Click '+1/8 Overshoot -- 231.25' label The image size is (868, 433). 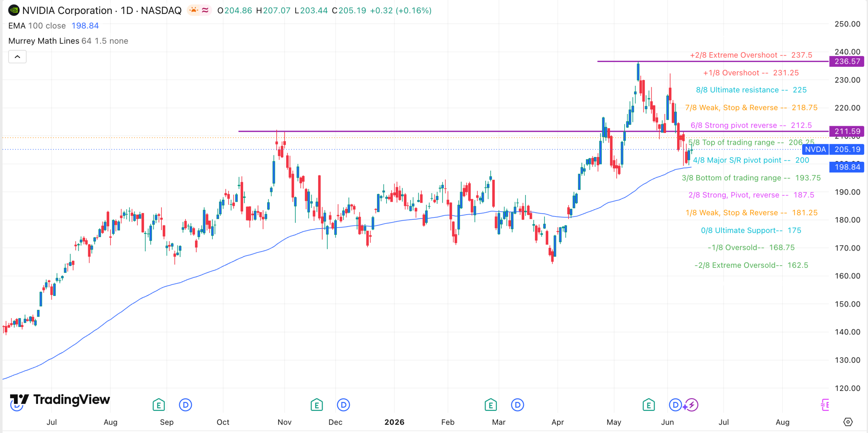(x=751, y=73)
